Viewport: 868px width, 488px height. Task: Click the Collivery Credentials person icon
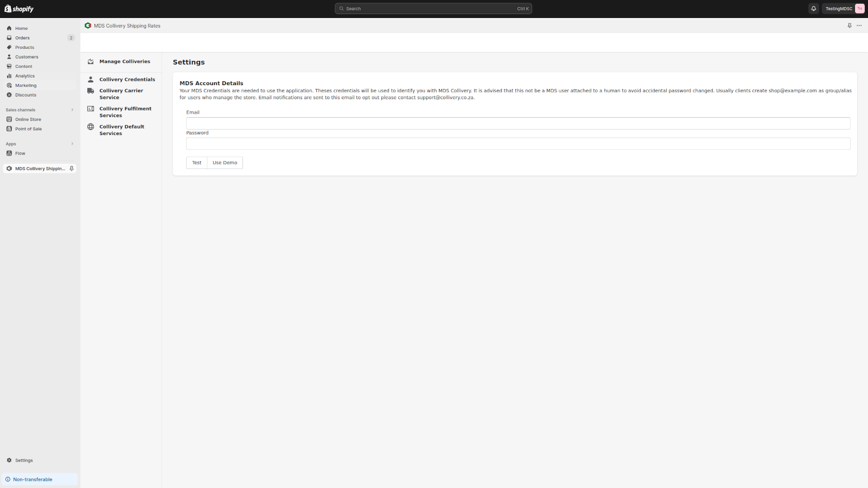(91, 80)
